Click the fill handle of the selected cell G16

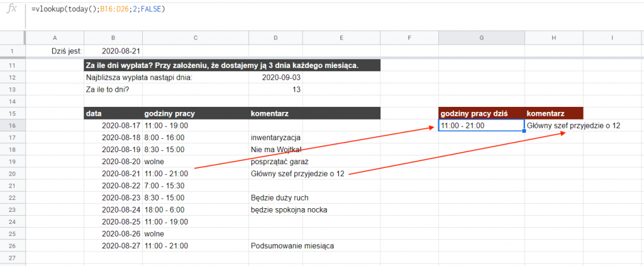pyautogui.click(x=524, y=131)
